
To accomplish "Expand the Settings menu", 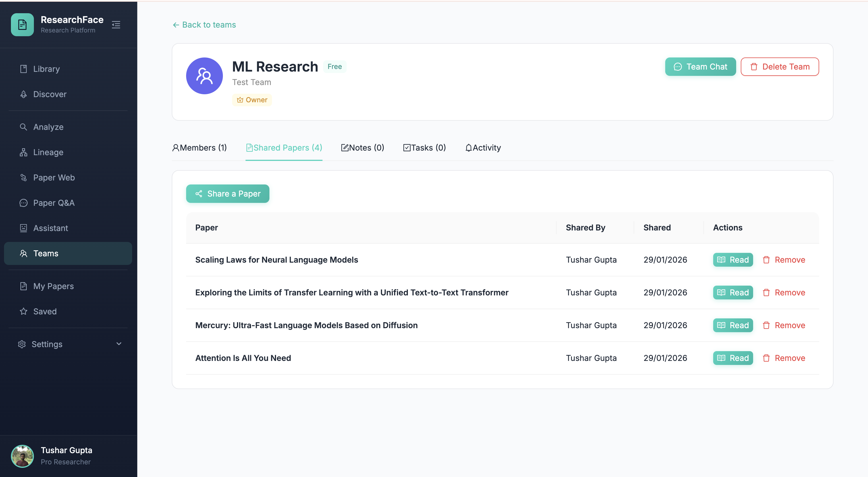I will coord(47,344).
